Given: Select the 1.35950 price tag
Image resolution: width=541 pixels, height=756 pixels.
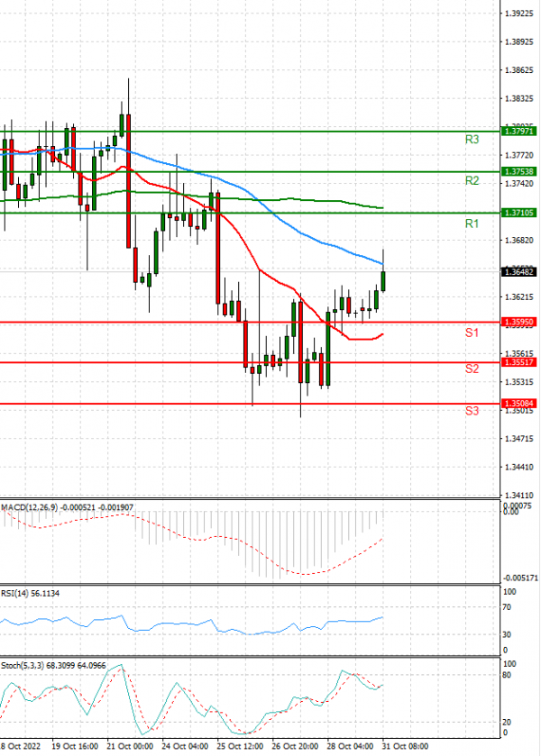Looking at the screenshot, I should [518, 322].
